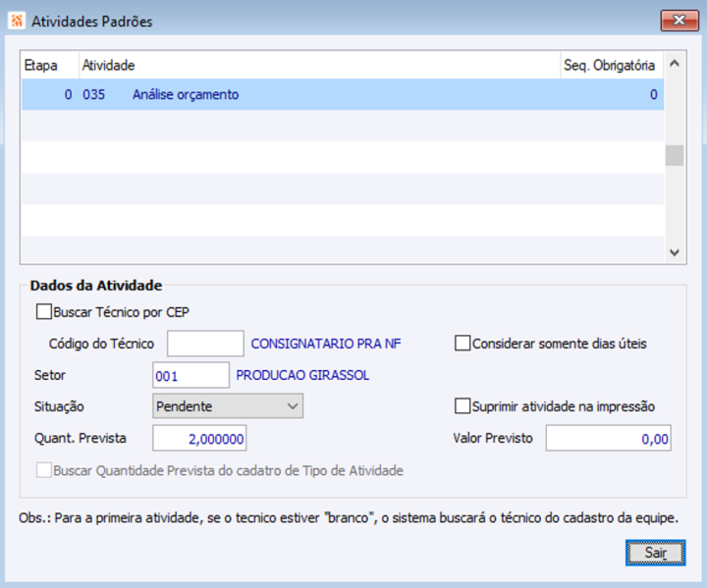Click the activity list scrollbar thumb

click(675, 155)
